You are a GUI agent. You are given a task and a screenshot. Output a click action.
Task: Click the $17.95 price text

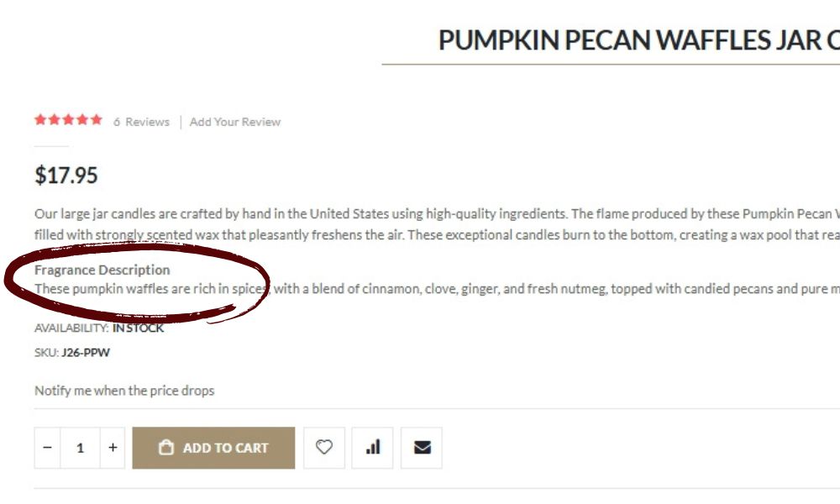coord(66,176)
